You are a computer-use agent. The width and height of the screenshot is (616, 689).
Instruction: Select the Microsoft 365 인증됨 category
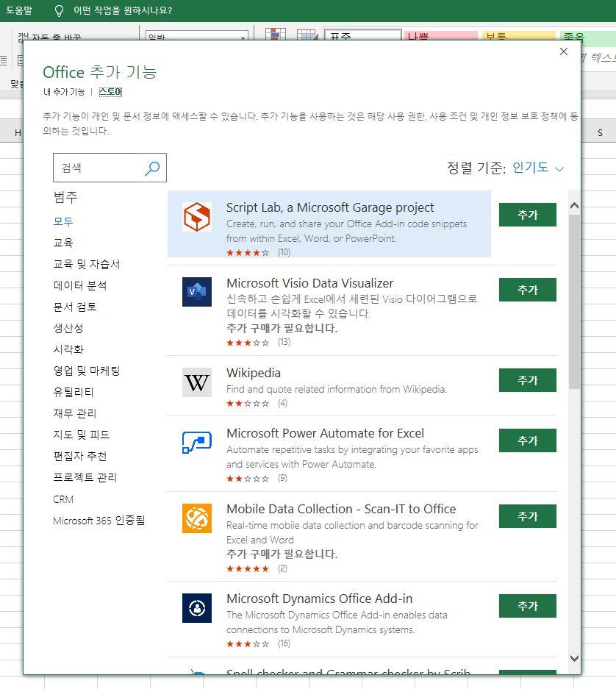pyautogui.click(x=99, y=521)
